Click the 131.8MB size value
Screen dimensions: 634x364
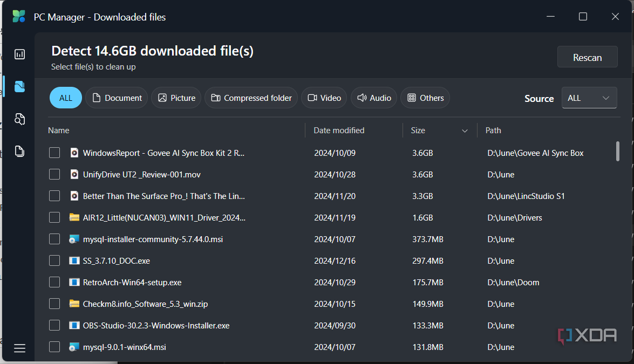click(428, 347)
